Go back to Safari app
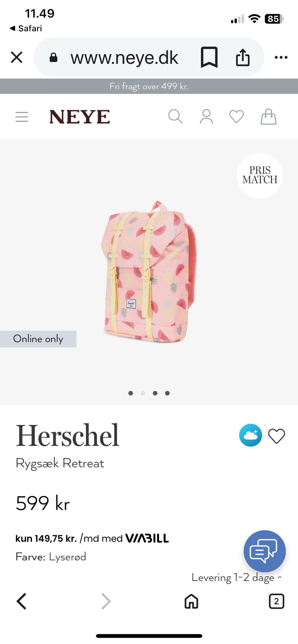This screenshot has width=298, height=644. coord(26,28)
